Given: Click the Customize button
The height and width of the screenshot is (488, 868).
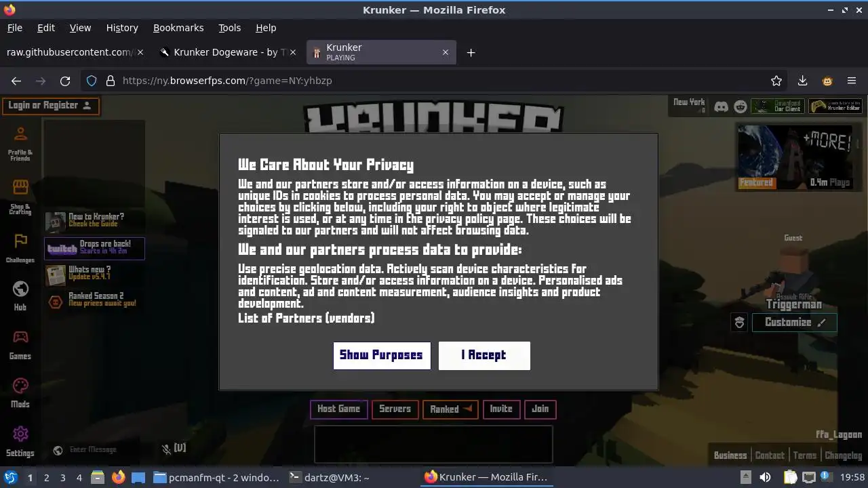Looking at the screenshot, I should (795, 323).
